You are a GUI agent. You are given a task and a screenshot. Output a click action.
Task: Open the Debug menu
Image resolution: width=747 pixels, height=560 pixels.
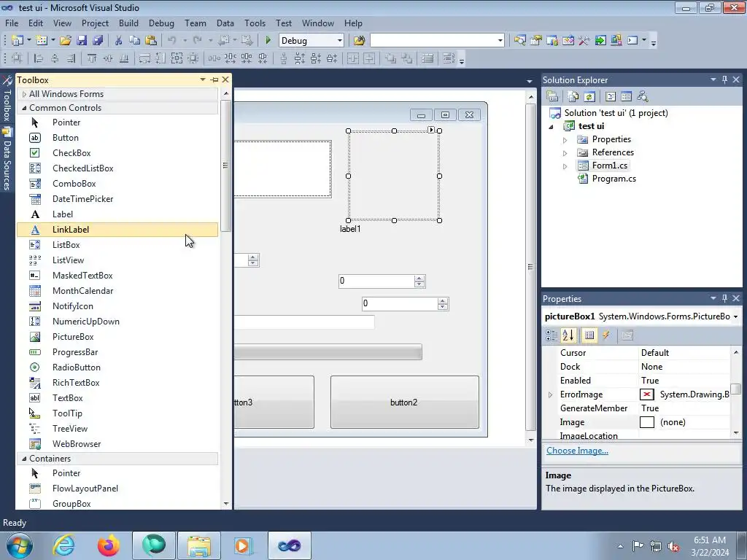coord(161,23)
